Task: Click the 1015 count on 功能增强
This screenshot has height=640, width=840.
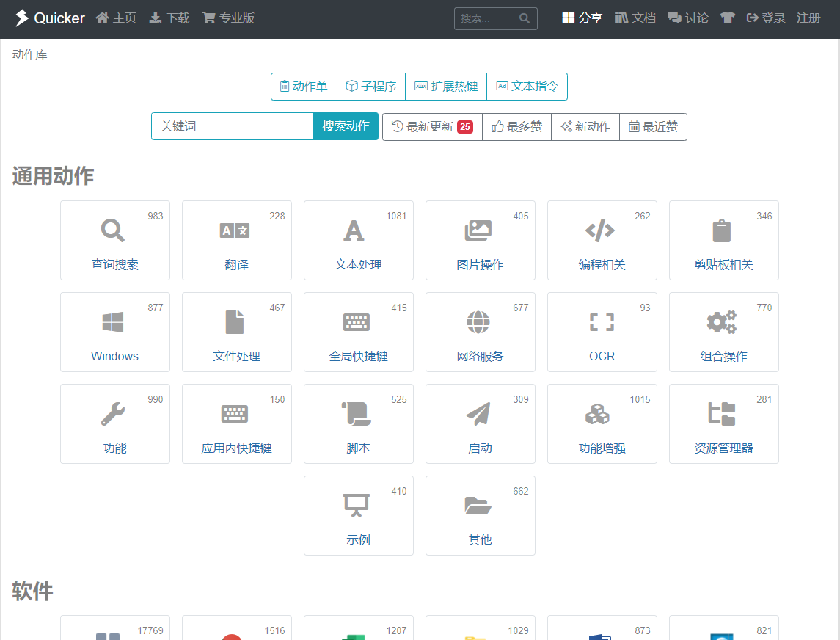Action: tap(640, 399)
